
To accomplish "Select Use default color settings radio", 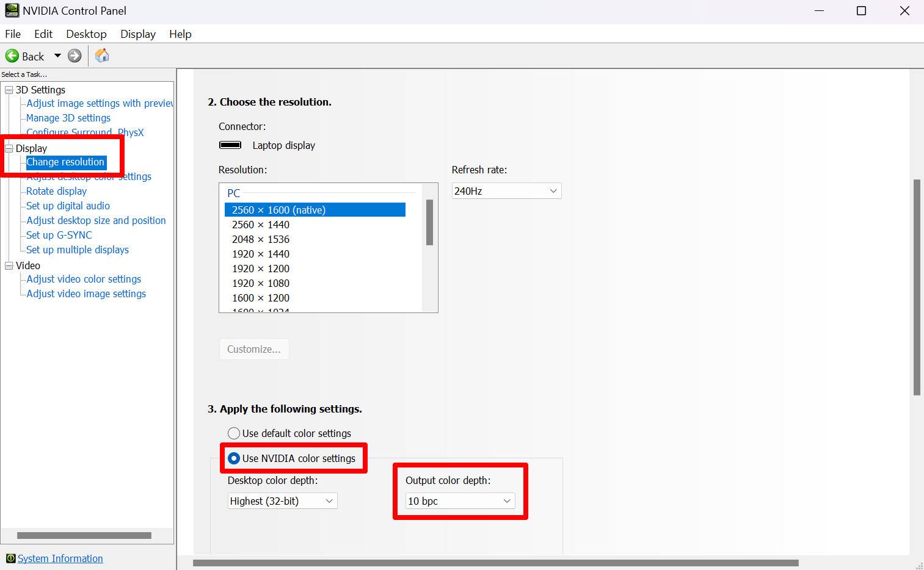I will 234,433.
